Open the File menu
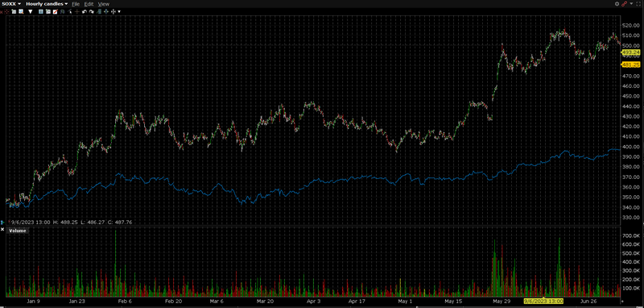Image resolution: width=644 pixels, height=308 pixels. (76, 4)
